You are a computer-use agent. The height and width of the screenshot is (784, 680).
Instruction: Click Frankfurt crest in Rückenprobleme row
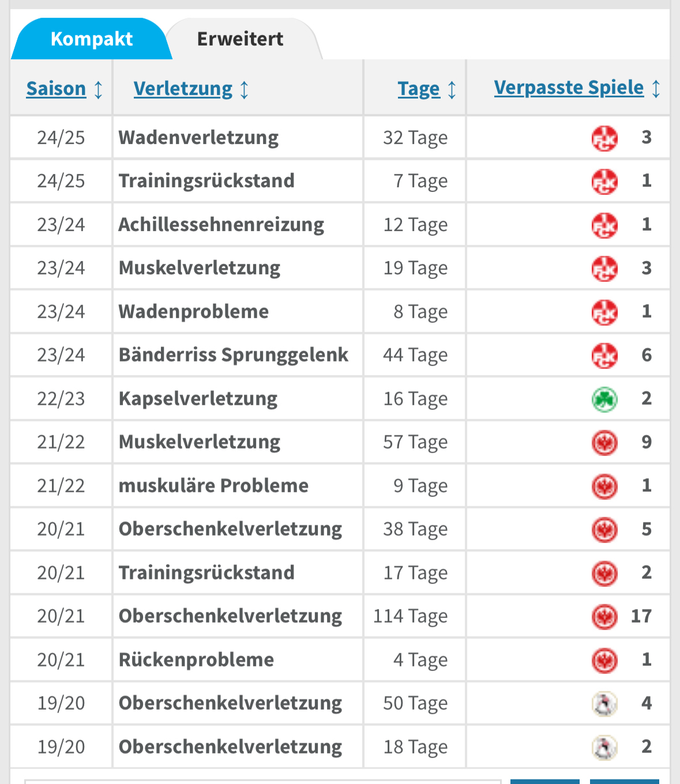tap(604, 660)
